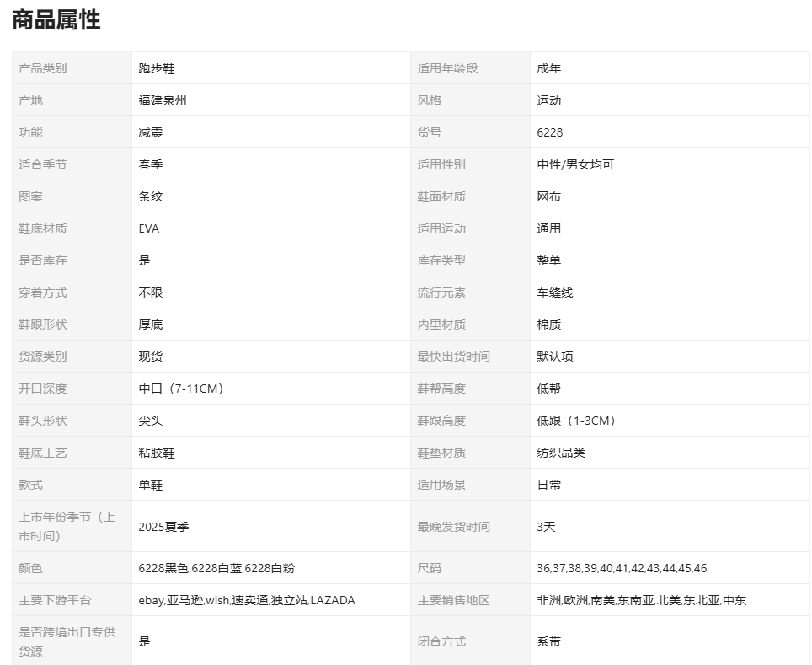
Task: Click the 商品属性 heading
Action: [x=56, y=21]
